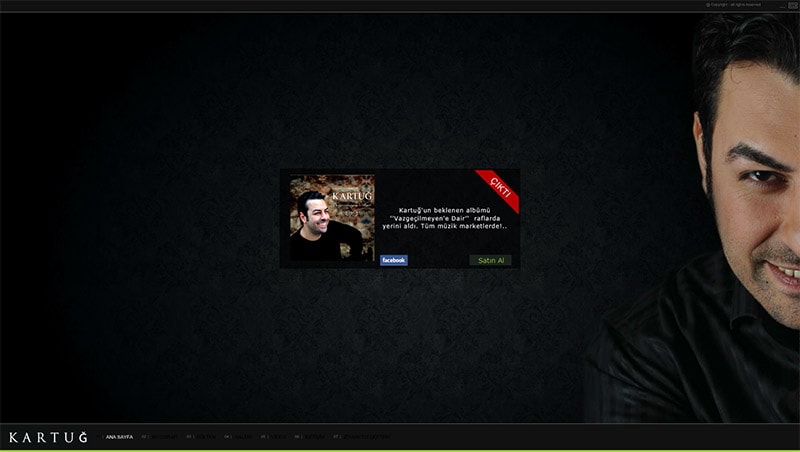Click the album announcement text
The image size is (800, 452).
tap(446, 218)
